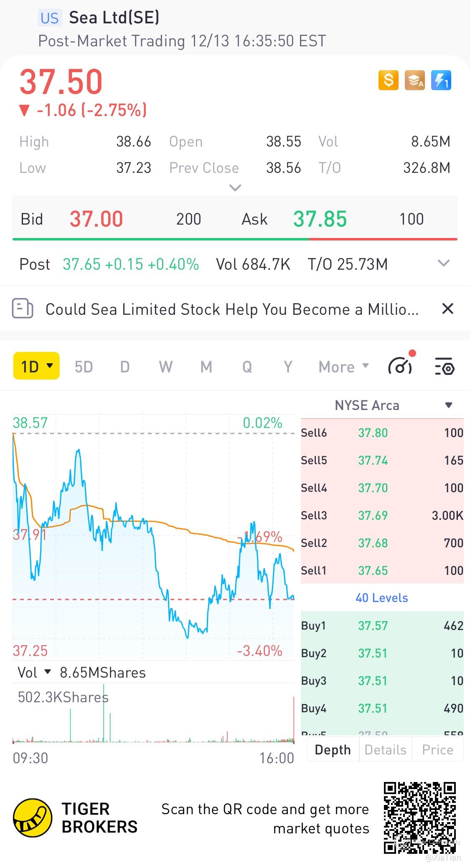
Task: Tap the Ask price 37.85
Action: click(x=320, y=219)
